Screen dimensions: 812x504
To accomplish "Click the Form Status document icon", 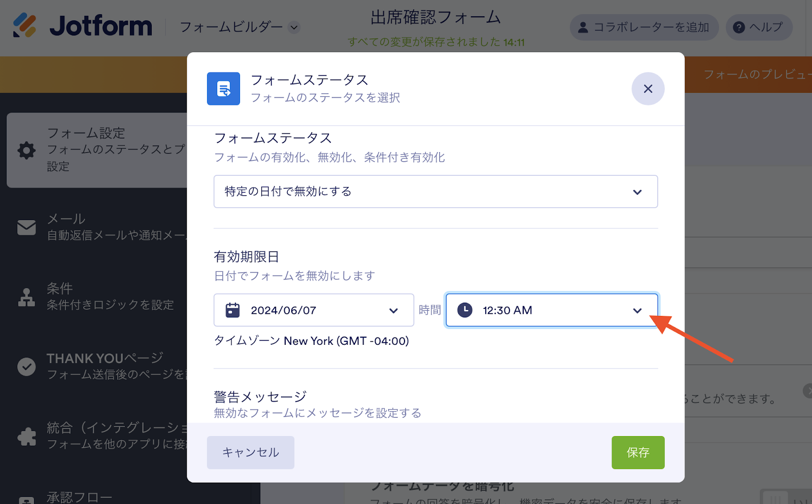I will [223, 89].
